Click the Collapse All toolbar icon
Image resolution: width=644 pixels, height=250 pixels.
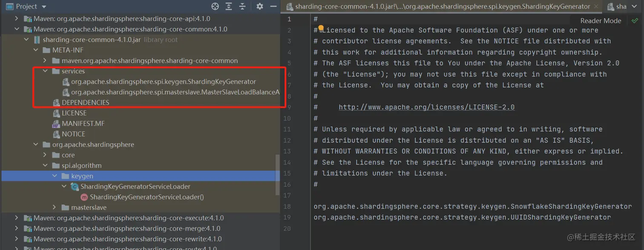coord(242,6)
